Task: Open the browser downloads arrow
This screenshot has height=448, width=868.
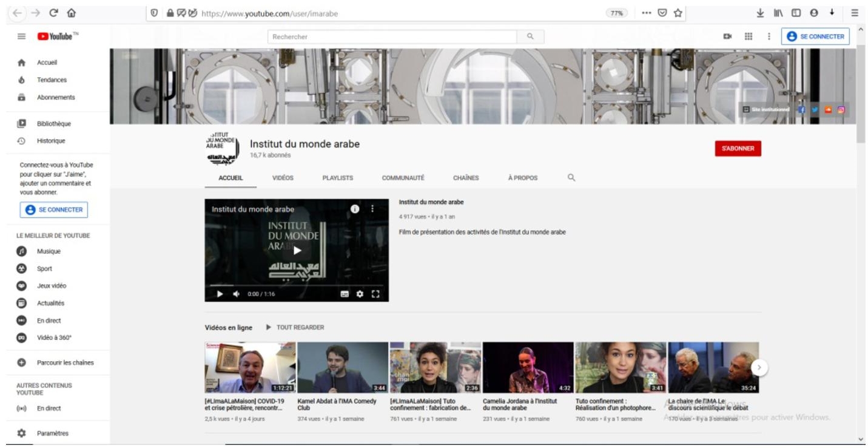Action: [x=760, y=13]
